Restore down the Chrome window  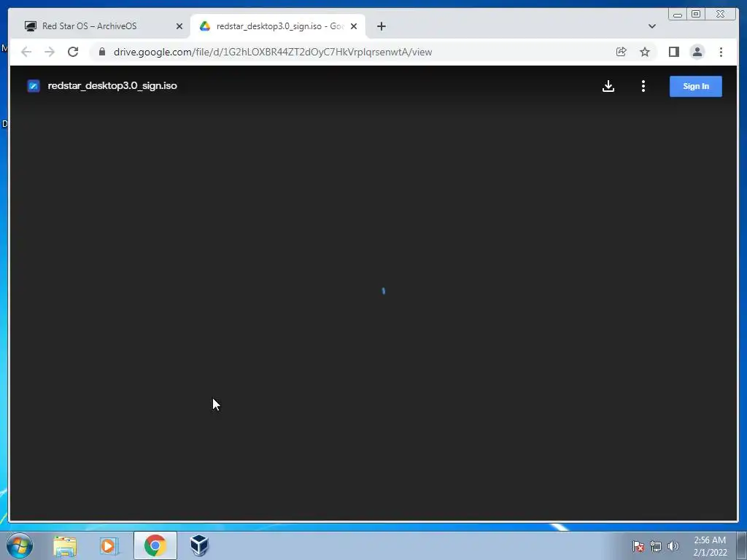[x=696, y=15]
